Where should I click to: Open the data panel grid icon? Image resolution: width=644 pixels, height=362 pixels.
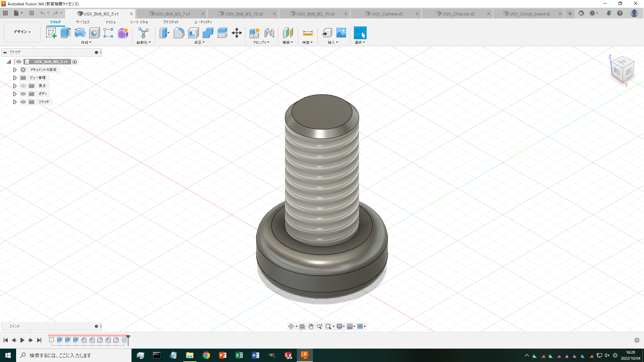(5, 13)
